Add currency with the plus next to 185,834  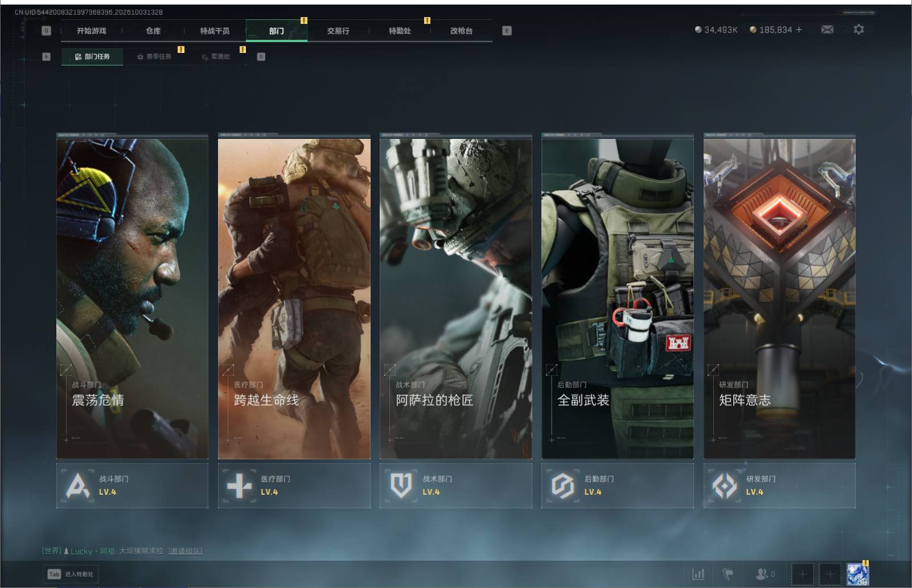[x=799, y=30]
